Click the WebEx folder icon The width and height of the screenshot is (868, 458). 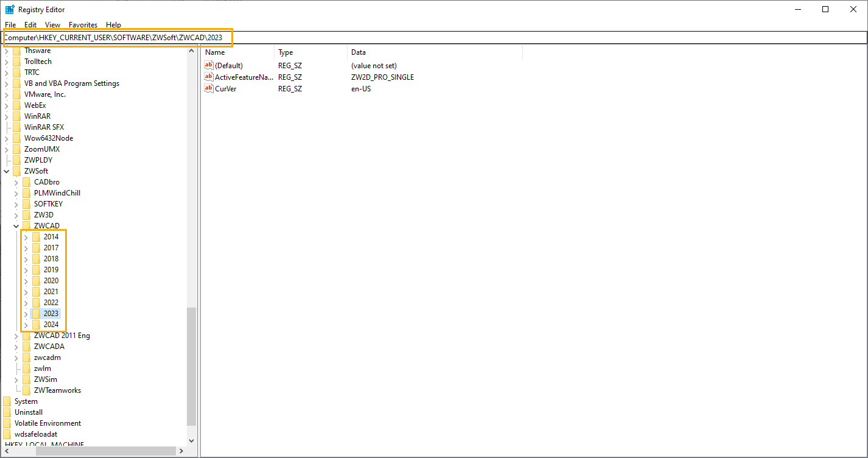tap(17, 105)
